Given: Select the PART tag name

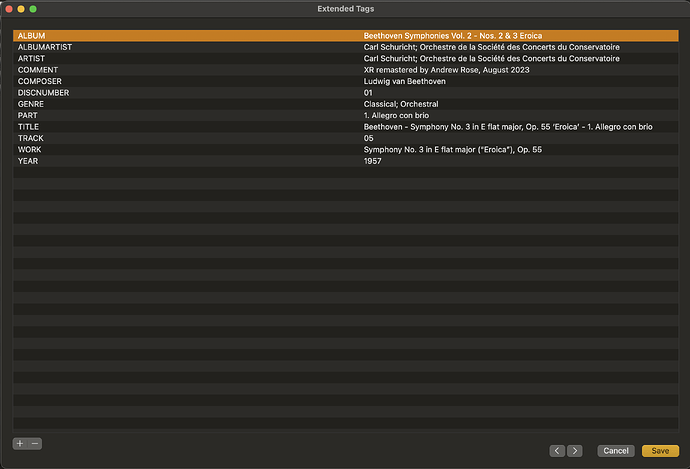Looking at the screenshot, I should (28, 115).
